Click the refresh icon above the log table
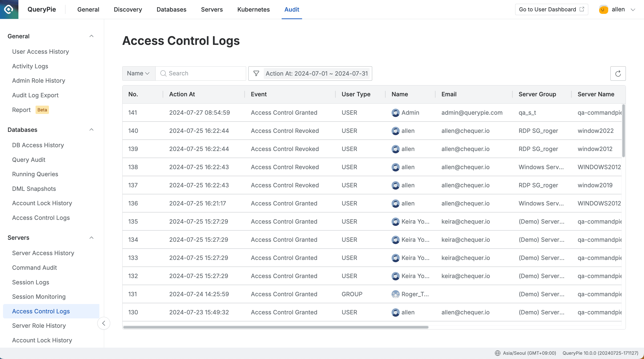 coord(618,73)
